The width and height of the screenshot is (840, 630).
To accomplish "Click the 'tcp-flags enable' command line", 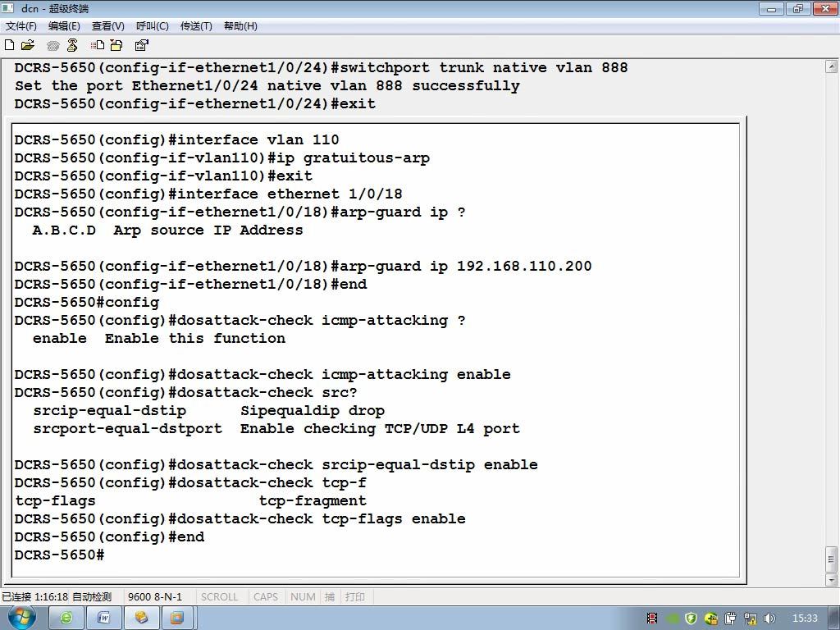I will click(240, 519).
